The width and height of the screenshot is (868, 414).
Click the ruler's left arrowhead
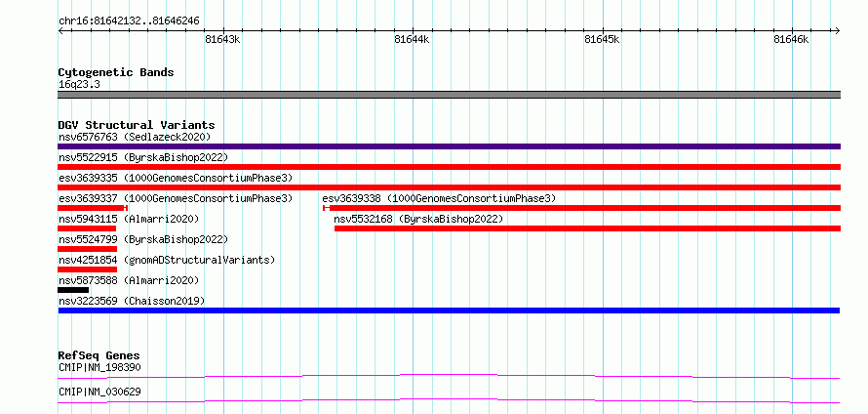pos(60,30)
